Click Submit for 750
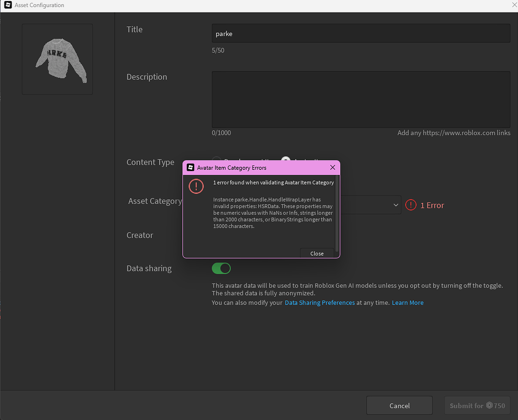This screenshot has height=420, width=518. (x=477, y=405)
